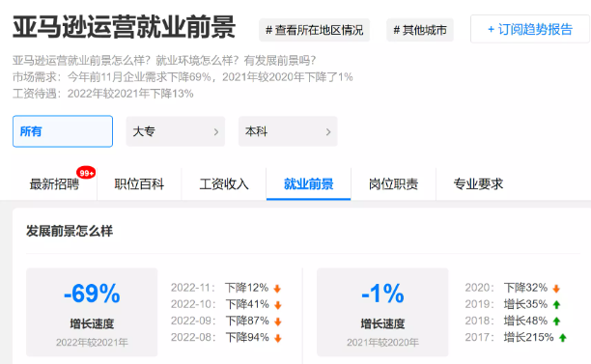
Task: Click up arrow beside 增长215%
Action: [x=563, y=338]
